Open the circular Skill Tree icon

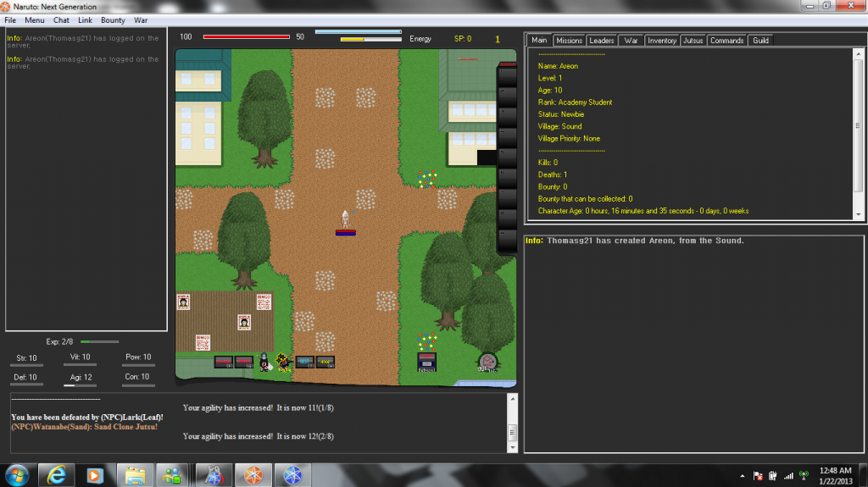click(487, 362)
